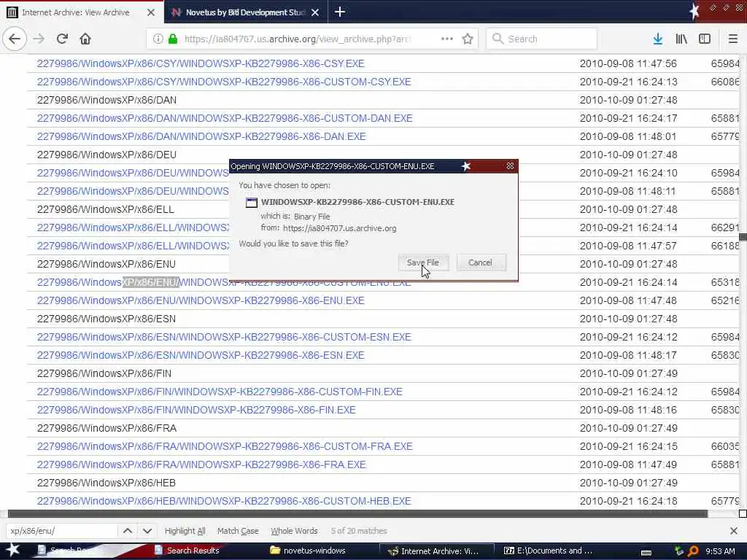The image size is (747, 560).
Task: Click the 'Binary File' type text in dialog
Action: (x=311, y=216)
